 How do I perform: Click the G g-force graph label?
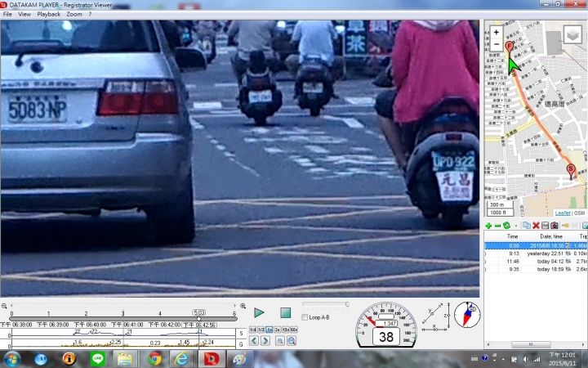click(241, 343)
